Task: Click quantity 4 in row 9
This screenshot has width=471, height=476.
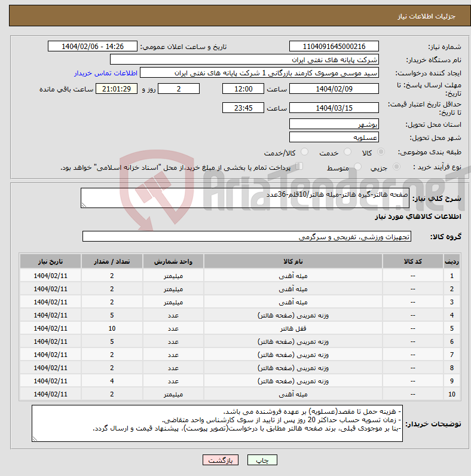Action: pos(112,381)
